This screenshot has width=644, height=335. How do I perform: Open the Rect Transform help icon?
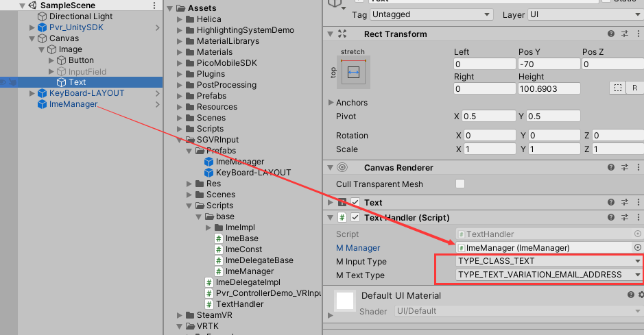(611, 34)
